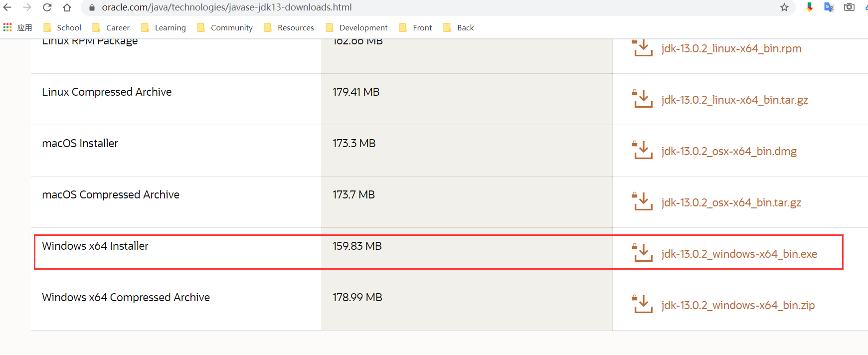Select the 173.7 MB file size

pyautogui.click(x=353, y=194)
